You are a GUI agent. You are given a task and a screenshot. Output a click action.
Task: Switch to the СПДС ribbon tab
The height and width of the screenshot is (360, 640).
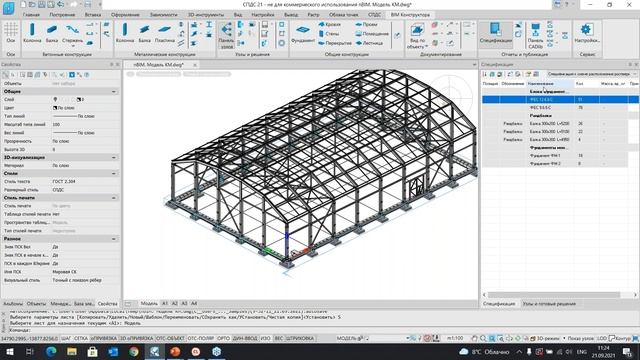coord(374,15)
